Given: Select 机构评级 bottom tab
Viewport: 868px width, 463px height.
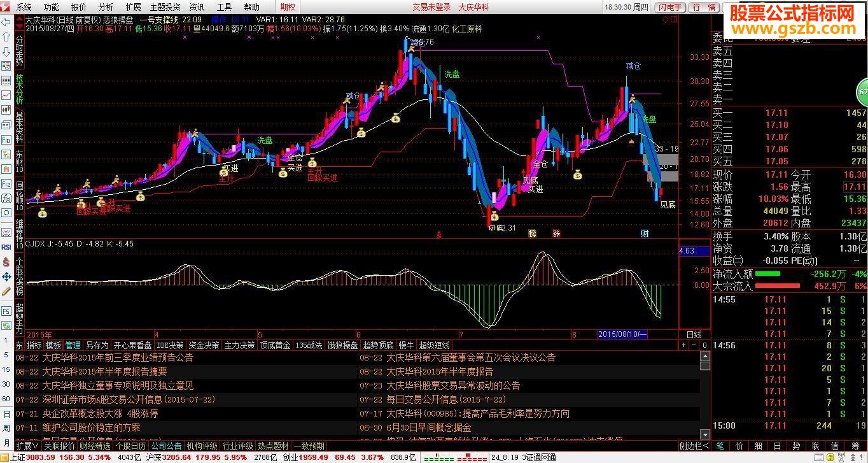Looking at the screenshot, I should pos(202,446).
